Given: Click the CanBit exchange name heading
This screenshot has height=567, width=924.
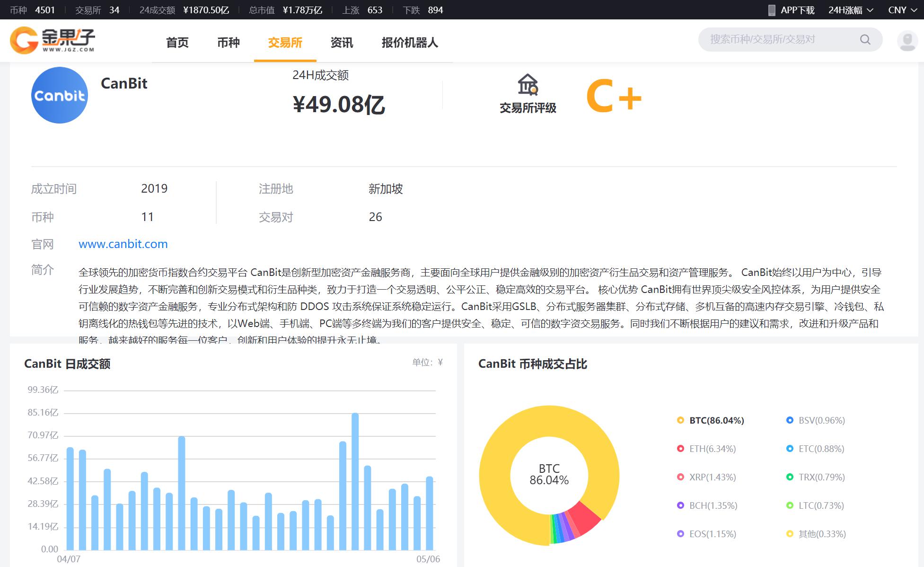Looking at the screenshot, I should (x=124, y=83).
